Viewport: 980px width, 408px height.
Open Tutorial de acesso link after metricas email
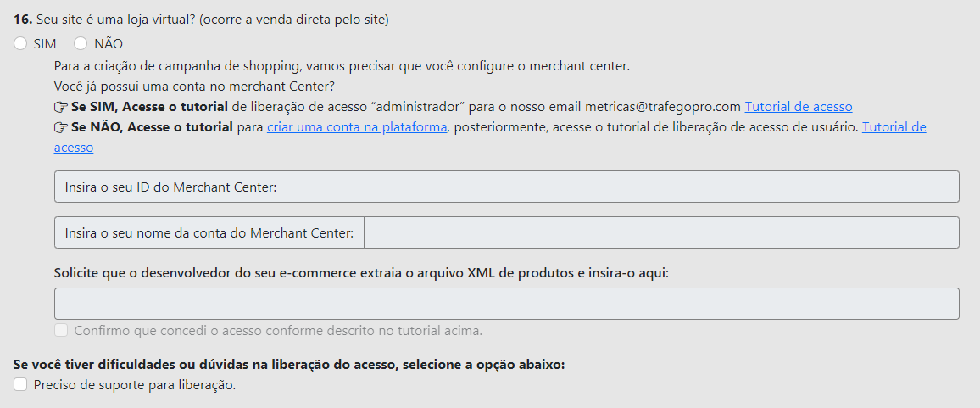point(798,106)
